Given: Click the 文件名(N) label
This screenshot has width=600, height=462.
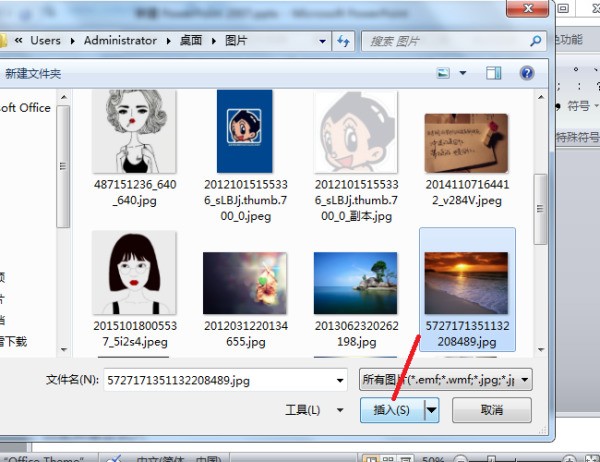Looking at the screenshot, I should pyautogui.click(x=72, y=380).
